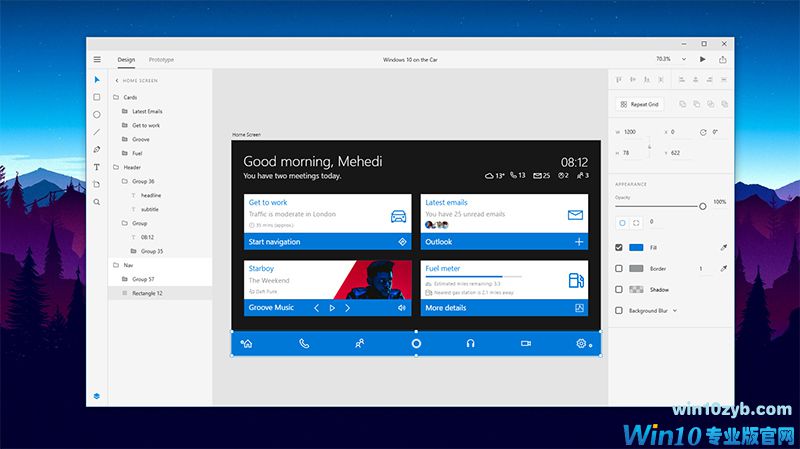Select the Rectangle tool
Viewport: 800px width, 449px height.
97,97
